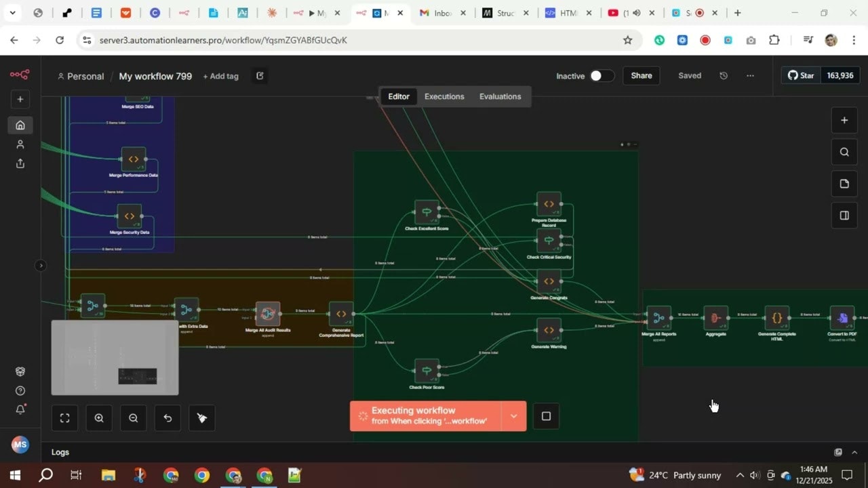The image size is (868, 488).
Task: Open the Help question mark icon
Action: [x=20, y=390]
